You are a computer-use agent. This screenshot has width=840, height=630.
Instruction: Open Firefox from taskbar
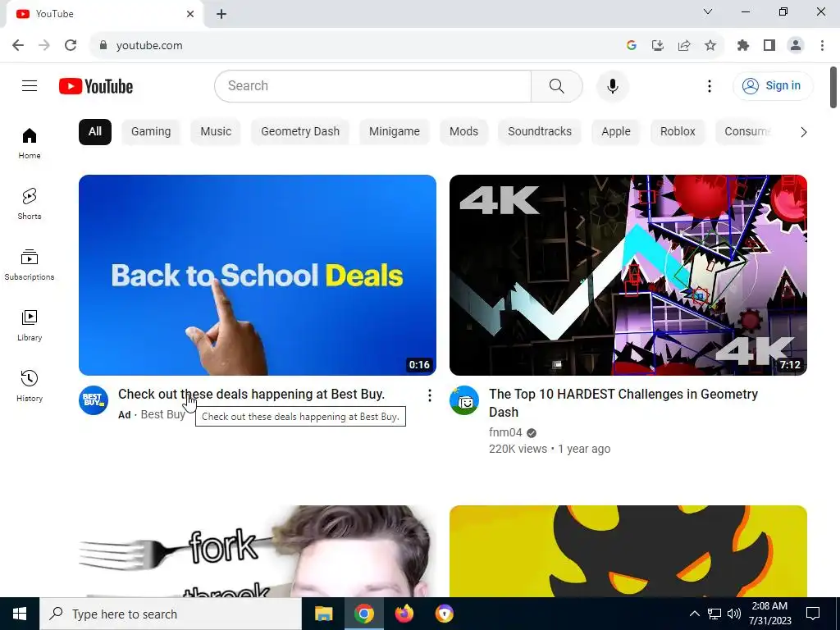click(404, 614)
